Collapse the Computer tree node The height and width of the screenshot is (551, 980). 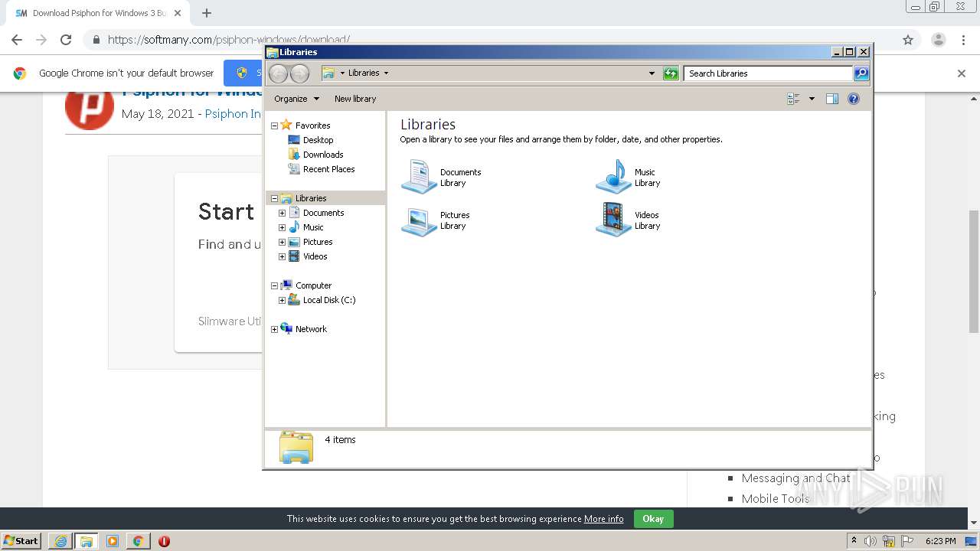[x=274, y=285]
